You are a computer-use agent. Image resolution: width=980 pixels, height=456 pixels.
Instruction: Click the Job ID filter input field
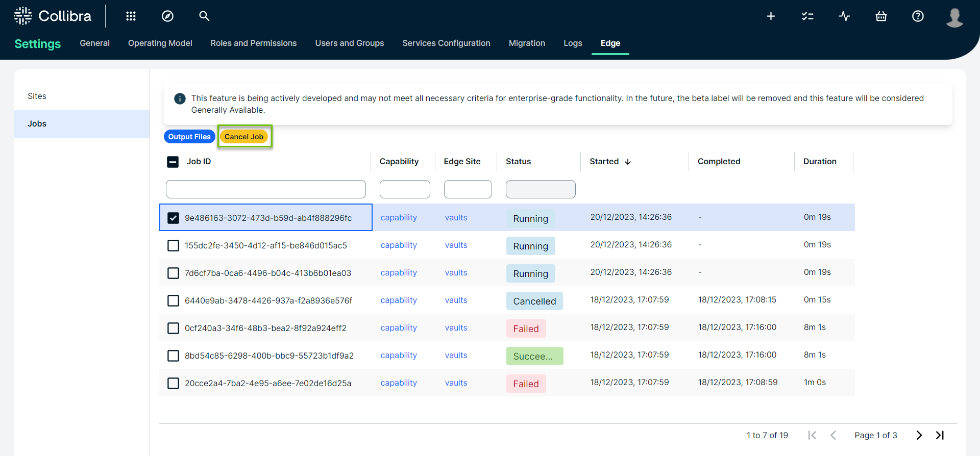click(265, 189)
